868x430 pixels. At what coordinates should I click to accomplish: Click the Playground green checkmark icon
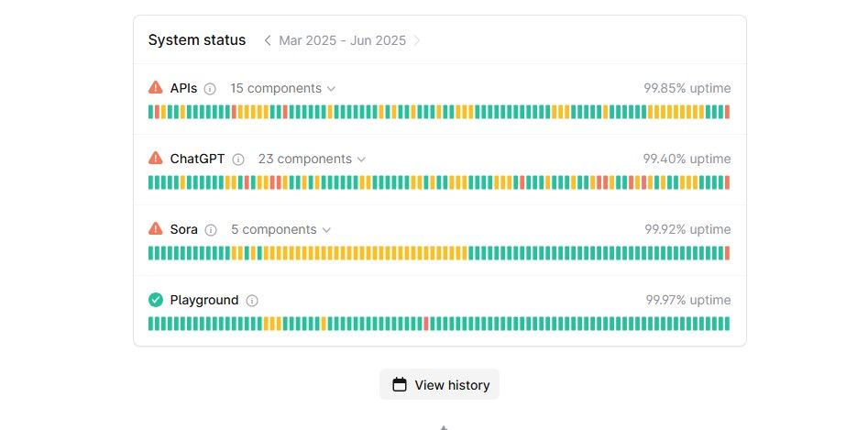156,300
